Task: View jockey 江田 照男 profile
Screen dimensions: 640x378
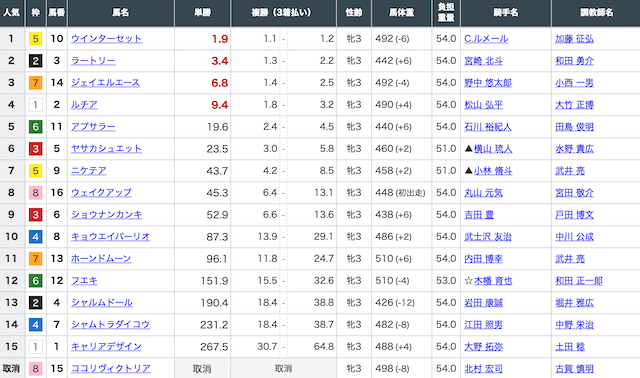Action: [483, 325]
